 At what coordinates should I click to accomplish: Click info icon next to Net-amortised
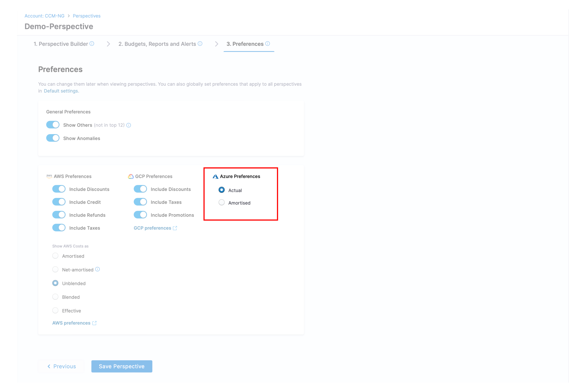pyautogui.click(x=97, y=269)
